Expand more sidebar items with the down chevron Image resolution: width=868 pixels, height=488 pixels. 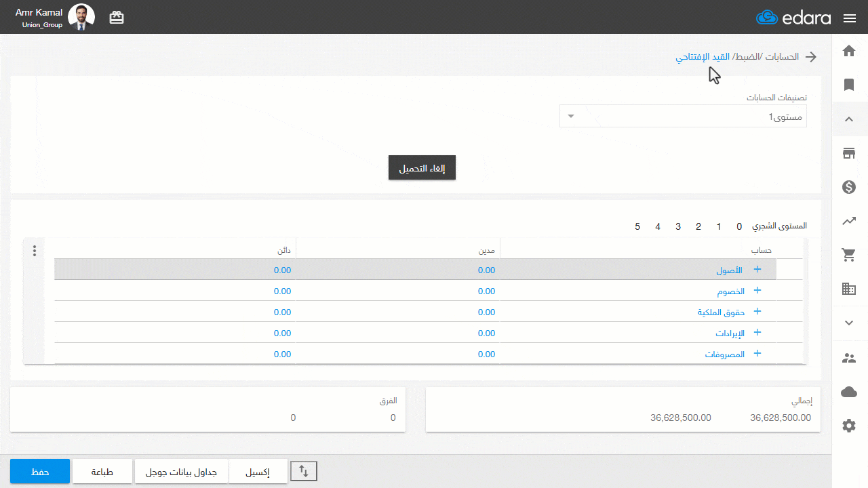tap(849, 323)
